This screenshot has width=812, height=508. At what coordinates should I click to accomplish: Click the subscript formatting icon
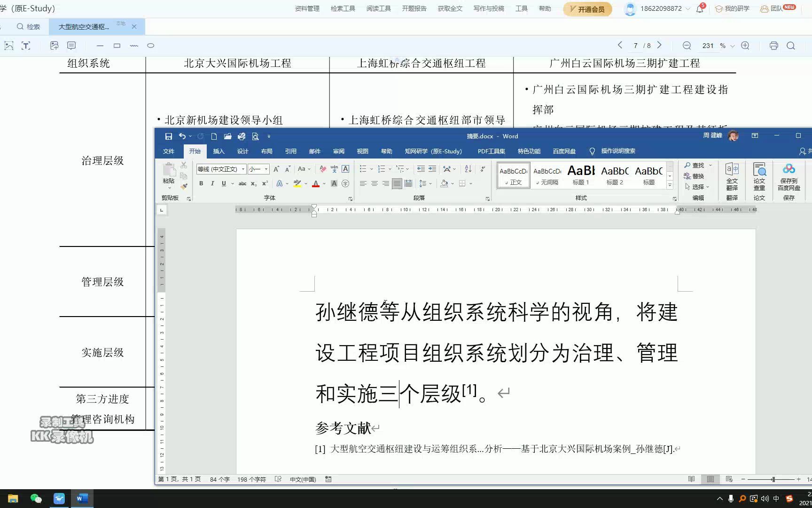pos(254,183)
